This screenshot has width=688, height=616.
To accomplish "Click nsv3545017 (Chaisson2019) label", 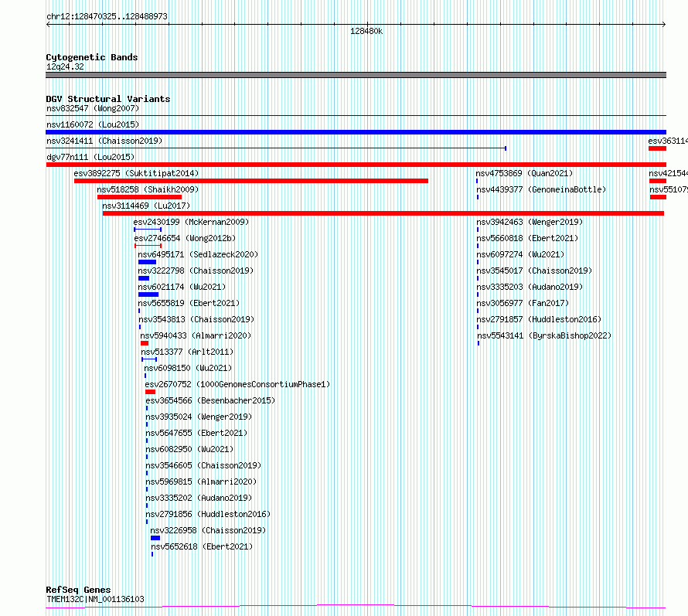I will click(x=534, y=271).
